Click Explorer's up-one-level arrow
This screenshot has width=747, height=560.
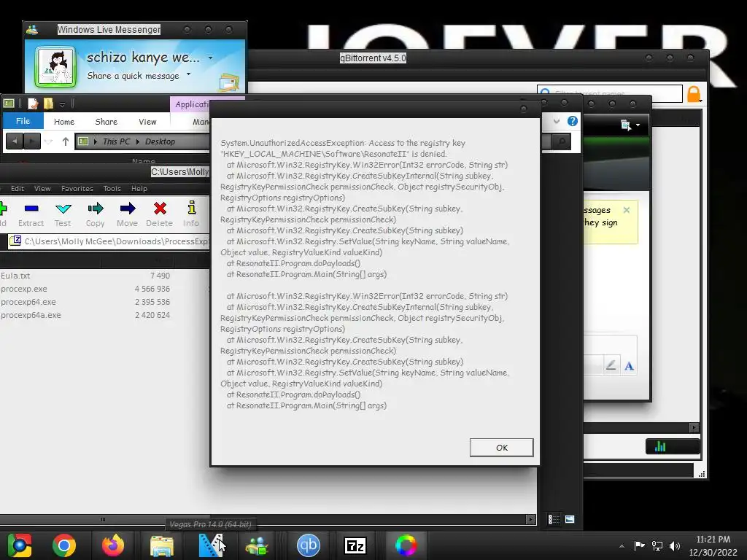click(65, 141)
